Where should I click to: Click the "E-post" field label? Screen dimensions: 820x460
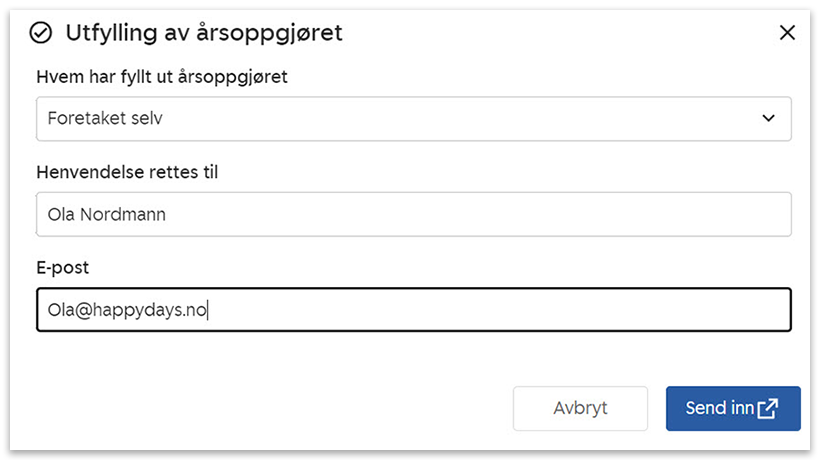pyautogui.click(x=63, y=268)
